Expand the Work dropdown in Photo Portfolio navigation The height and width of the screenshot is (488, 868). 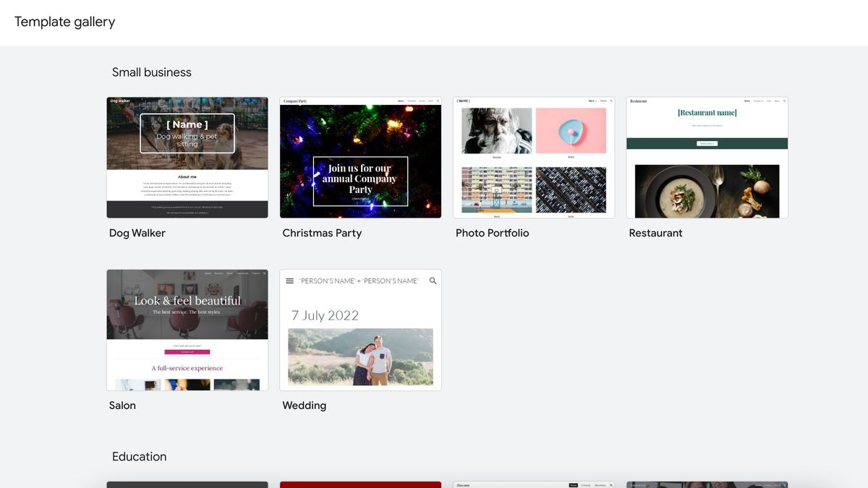[x=592, y=100]
